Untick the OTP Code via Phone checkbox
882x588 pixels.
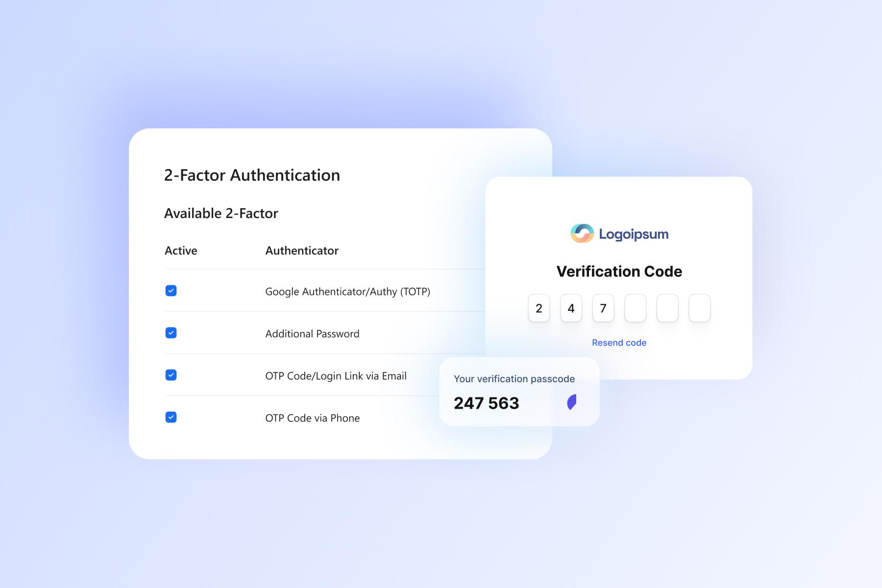(171, 417)
